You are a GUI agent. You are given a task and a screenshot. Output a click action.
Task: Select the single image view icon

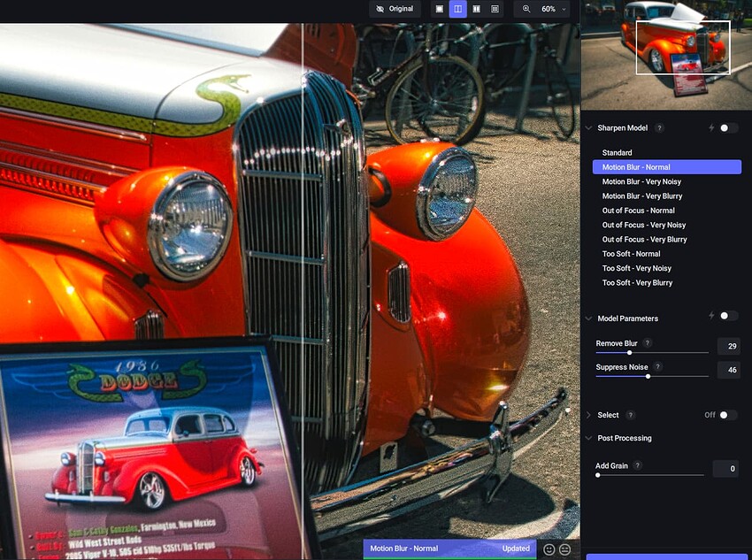click(439, 9)
